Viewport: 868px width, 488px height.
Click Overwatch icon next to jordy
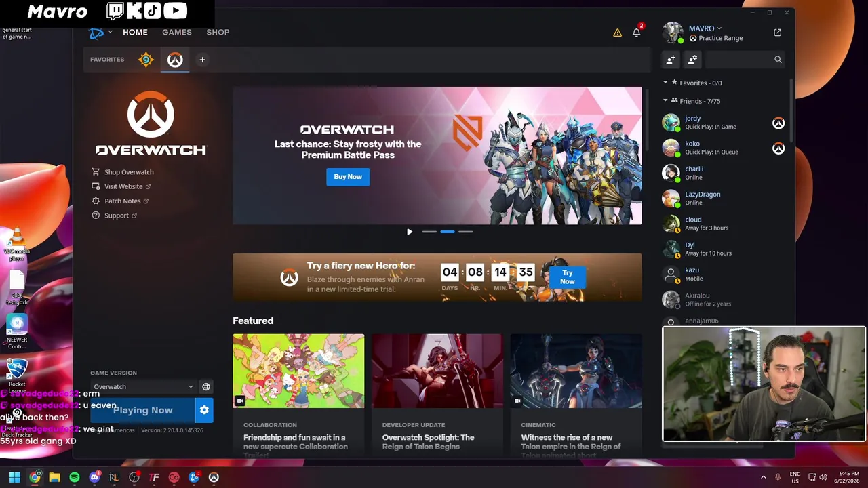coord(778,123)
